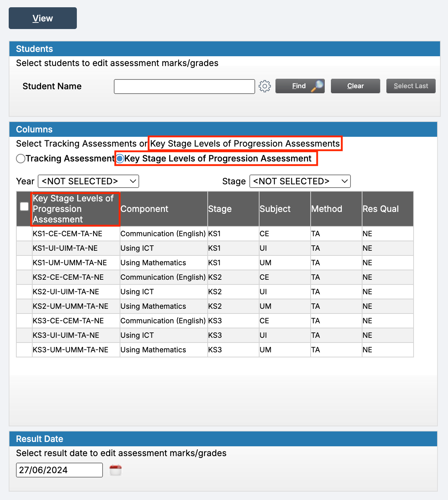The height and width of the screenshot is (500, 448).
Task: Check the select-all checkbox in the table header
Action: [x=24, y=206]
